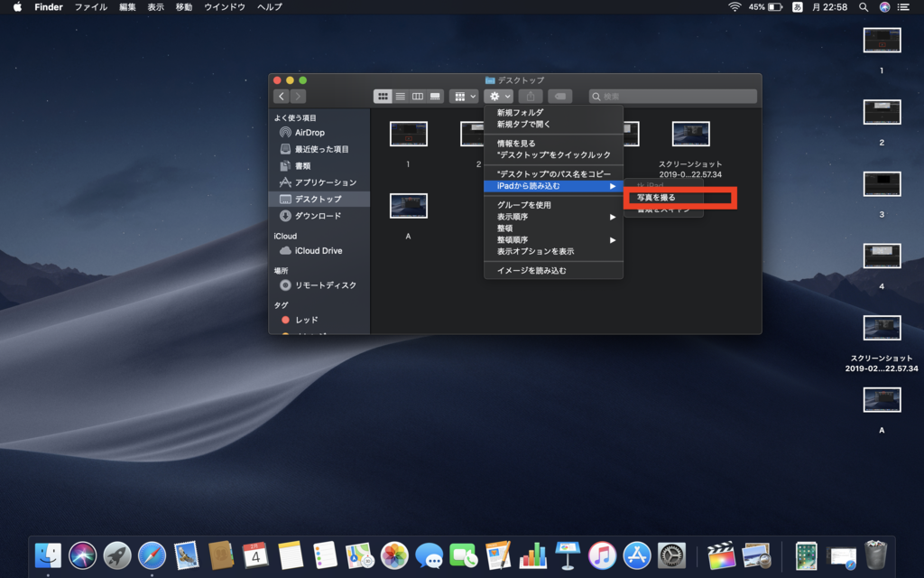The image size is (924, 578).
Task: Switch Finder to column view
Action: point(417,96)
